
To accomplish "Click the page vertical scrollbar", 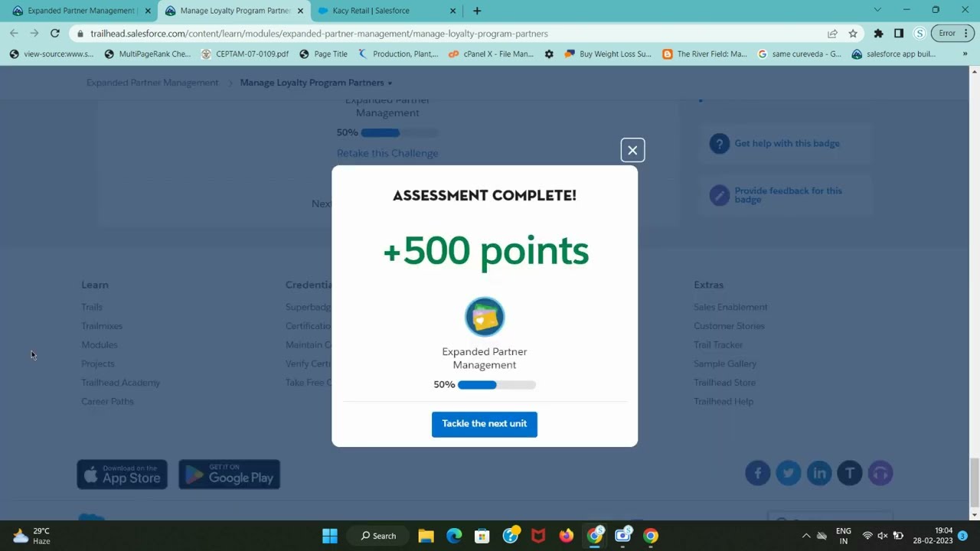I will click(975, 482).
